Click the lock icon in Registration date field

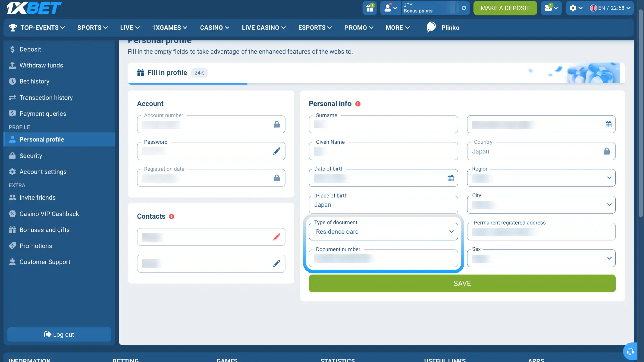point(277,178)
